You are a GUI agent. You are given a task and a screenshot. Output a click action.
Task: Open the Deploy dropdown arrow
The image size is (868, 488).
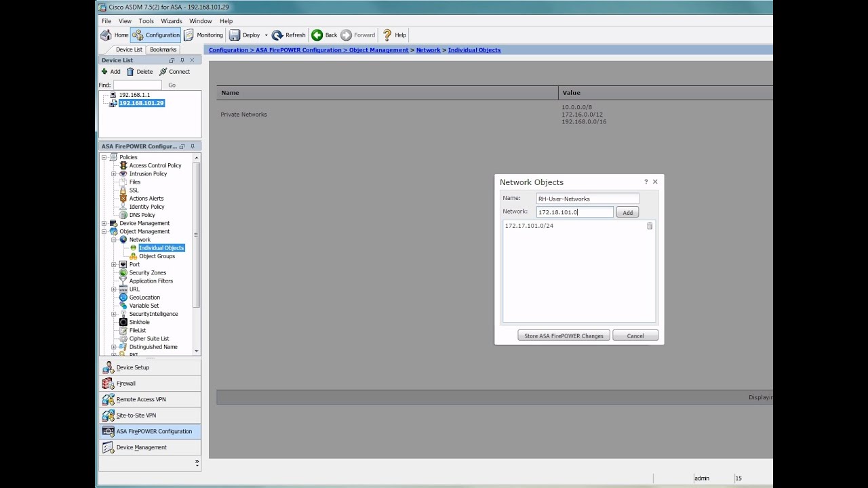(266, 35)
